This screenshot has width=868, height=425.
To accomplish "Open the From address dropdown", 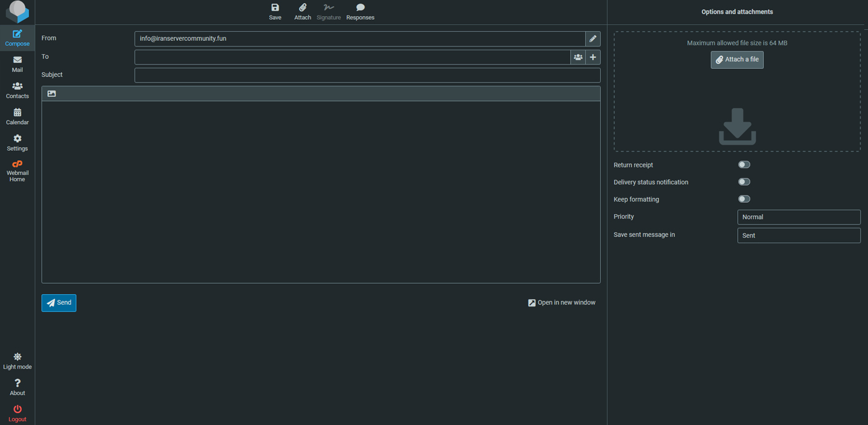I will (360, 39).
